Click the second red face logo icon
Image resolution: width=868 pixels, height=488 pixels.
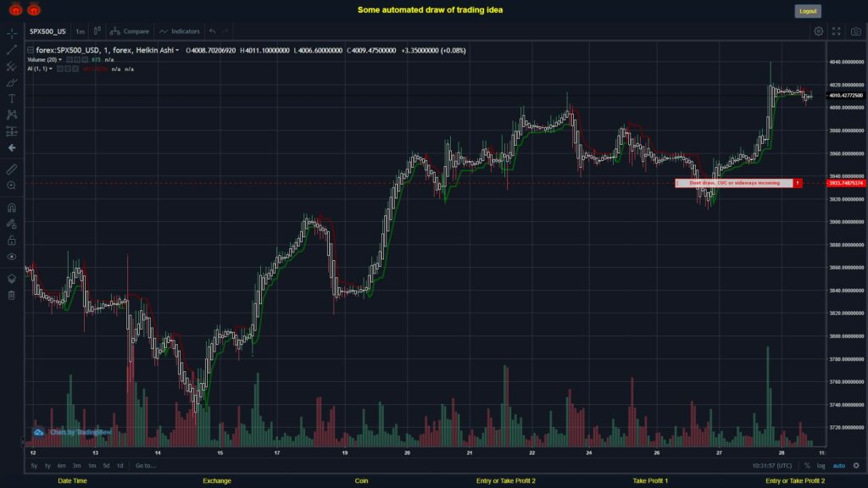click(34, 9)
